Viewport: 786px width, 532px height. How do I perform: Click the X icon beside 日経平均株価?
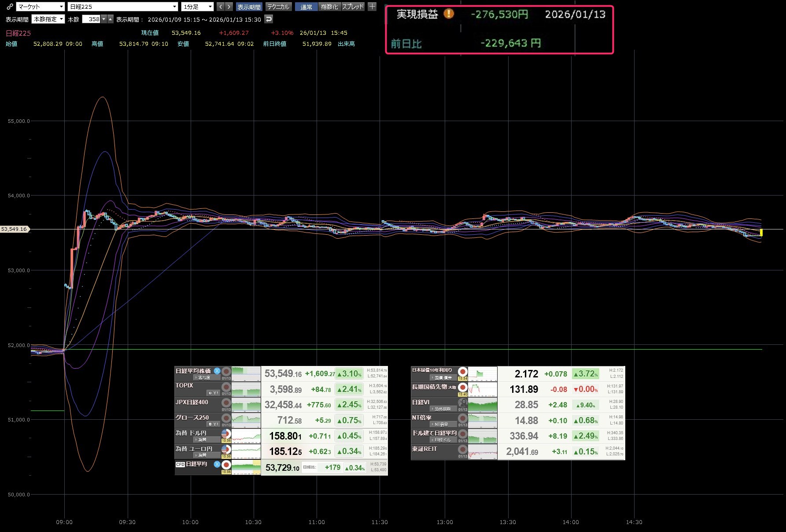(x=217, y=371)
